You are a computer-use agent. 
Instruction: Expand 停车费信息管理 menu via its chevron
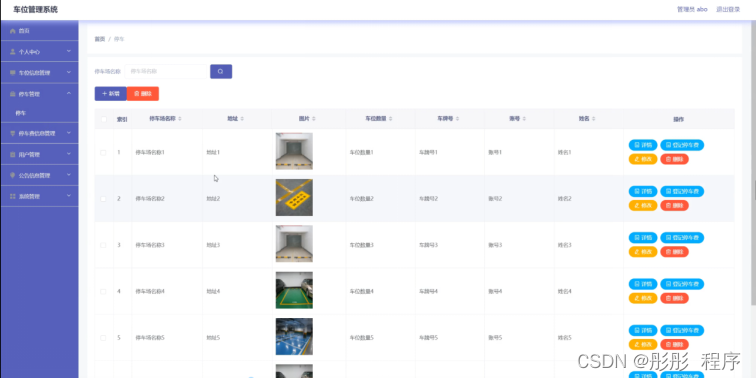(x=69, y=133)
